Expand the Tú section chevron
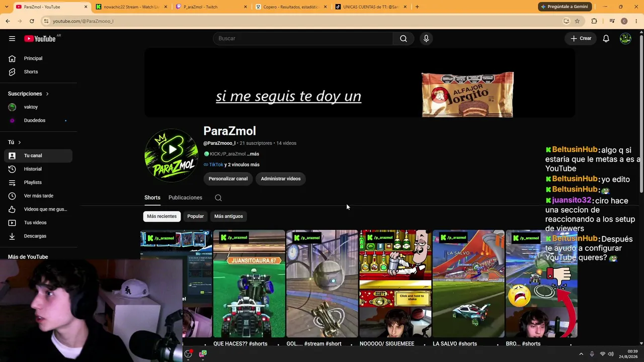The image size is (644, 362). pos(15,142)
